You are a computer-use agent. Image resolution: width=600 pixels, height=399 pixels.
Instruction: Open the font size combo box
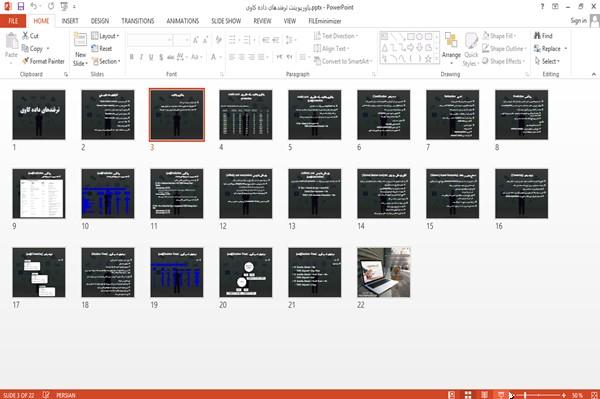point(181,40)
